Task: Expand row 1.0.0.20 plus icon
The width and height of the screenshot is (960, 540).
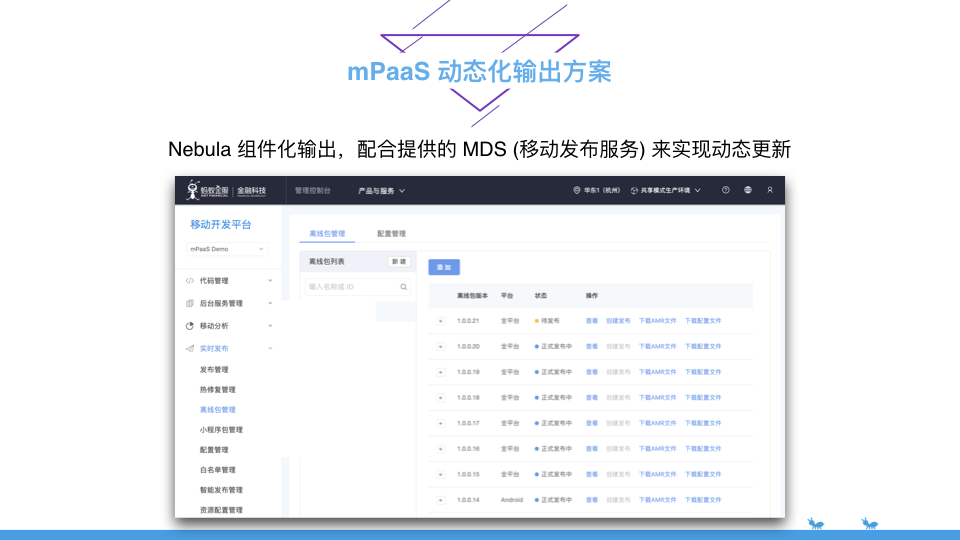Action: 440,347
